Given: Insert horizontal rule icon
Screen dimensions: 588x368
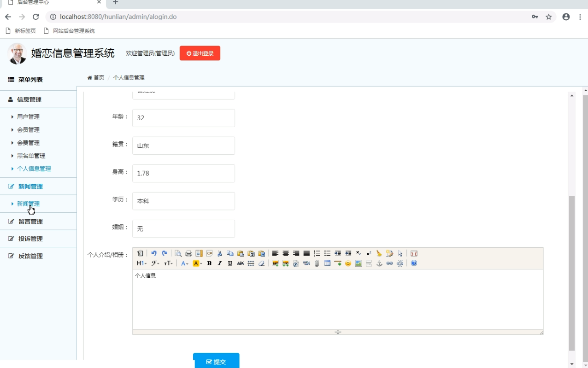Looking at the screenshot, I should tap(338, 263).
